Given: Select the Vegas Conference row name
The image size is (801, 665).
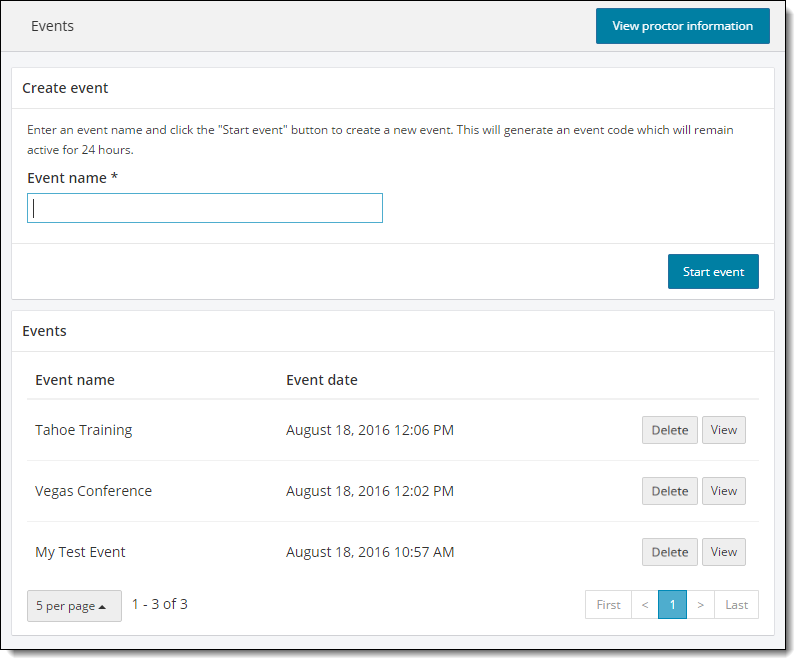Looking at the screenshot, I should tap(94, 491).
